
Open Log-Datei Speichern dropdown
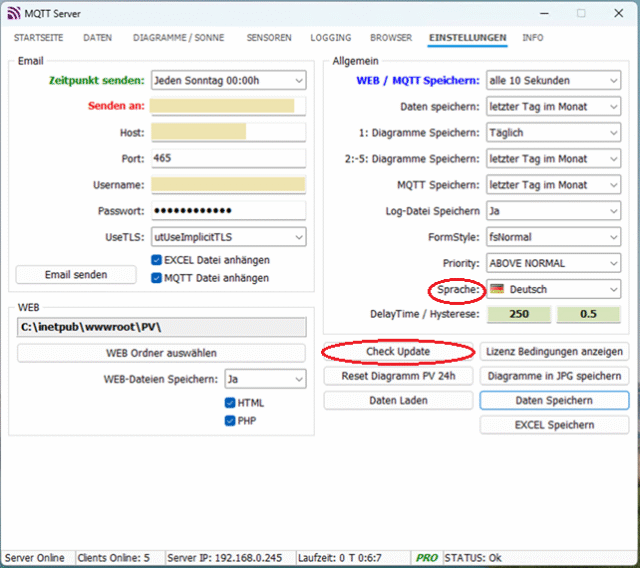[x=553, y=211]
